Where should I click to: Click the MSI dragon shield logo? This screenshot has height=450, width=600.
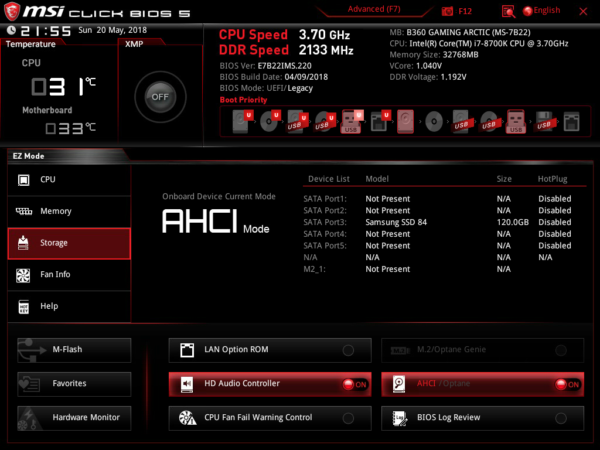pyautogui.click(x=11, y=11)
